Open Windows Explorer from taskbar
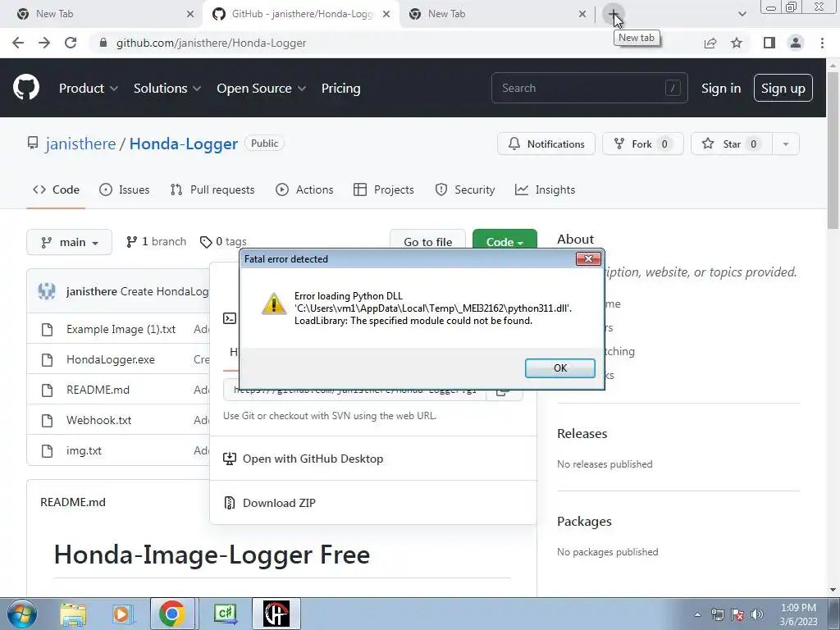 point(73,614)
